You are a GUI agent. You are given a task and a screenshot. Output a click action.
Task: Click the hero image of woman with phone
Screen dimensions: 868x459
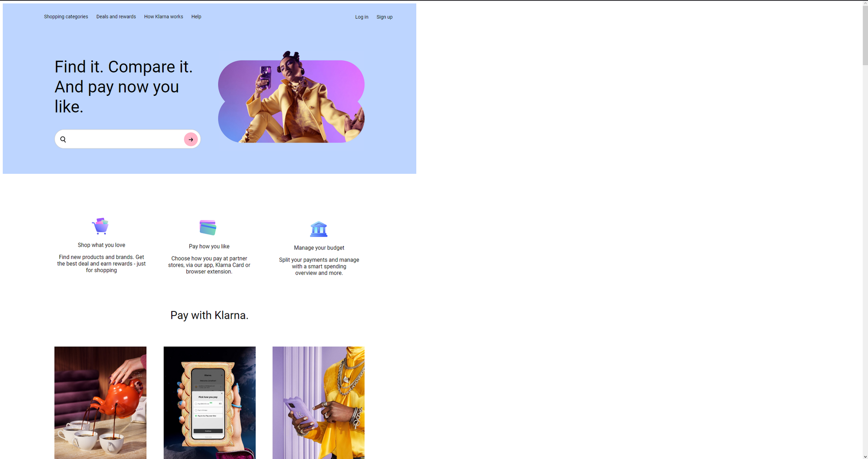coord(291,97)
